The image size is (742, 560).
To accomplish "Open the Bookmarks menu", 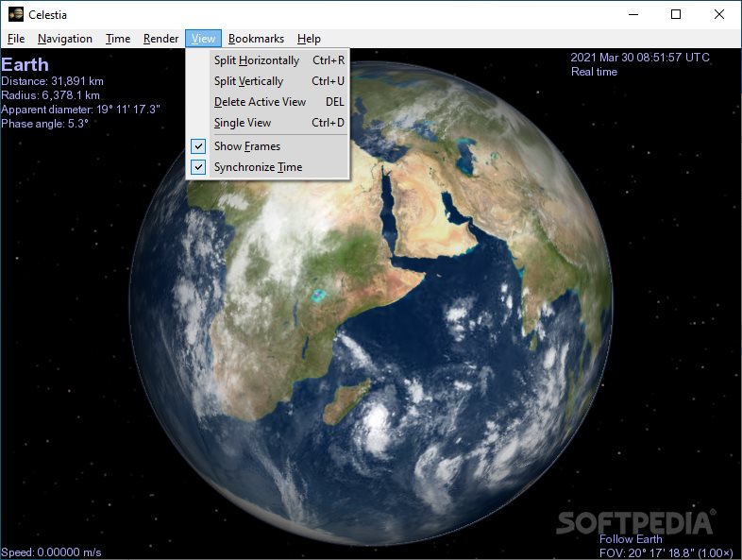I will tap(256, 39).
